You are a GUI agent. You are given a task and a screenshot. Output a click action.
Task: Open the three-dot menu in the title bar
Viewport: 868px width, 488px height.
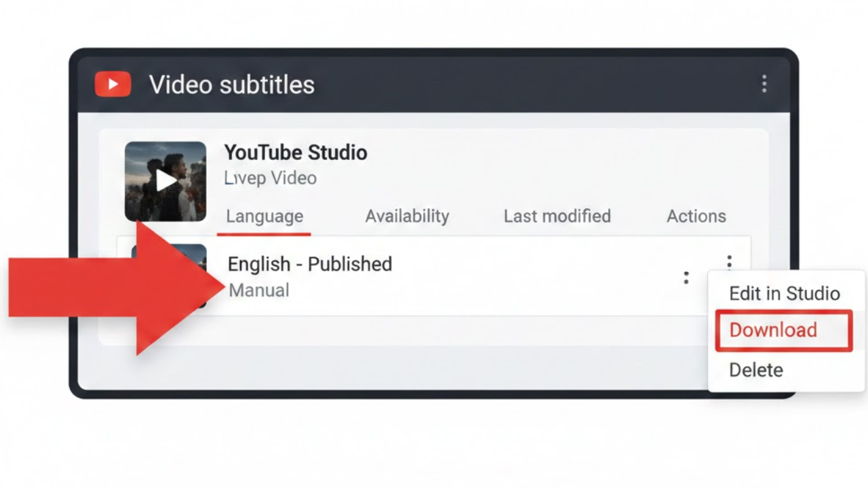tap(764, 83)
